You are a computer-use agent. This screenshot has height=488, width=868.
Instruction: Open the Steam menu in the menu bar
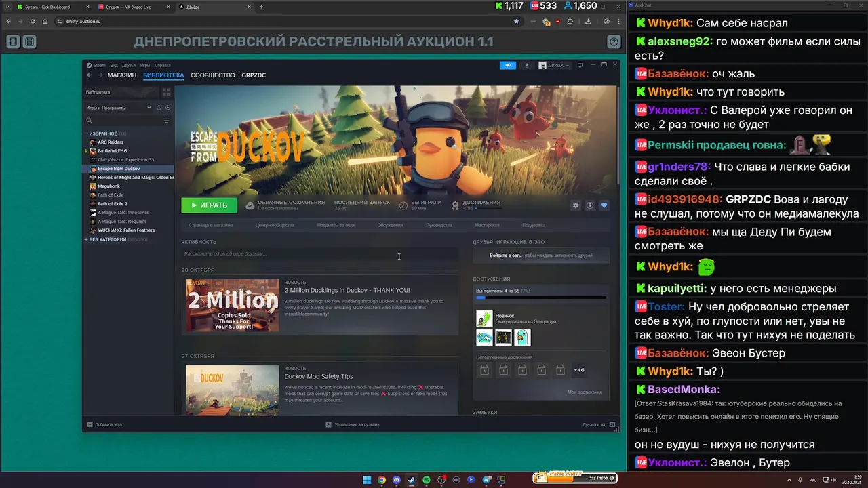[100, 65]
